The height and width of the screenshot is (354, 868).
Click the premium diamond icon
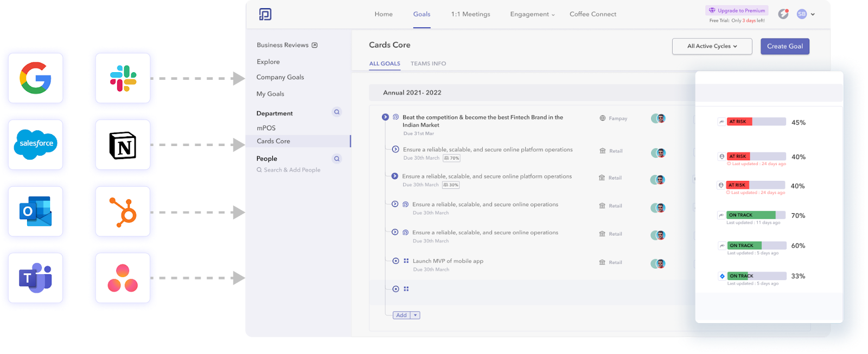click(712, 10)
